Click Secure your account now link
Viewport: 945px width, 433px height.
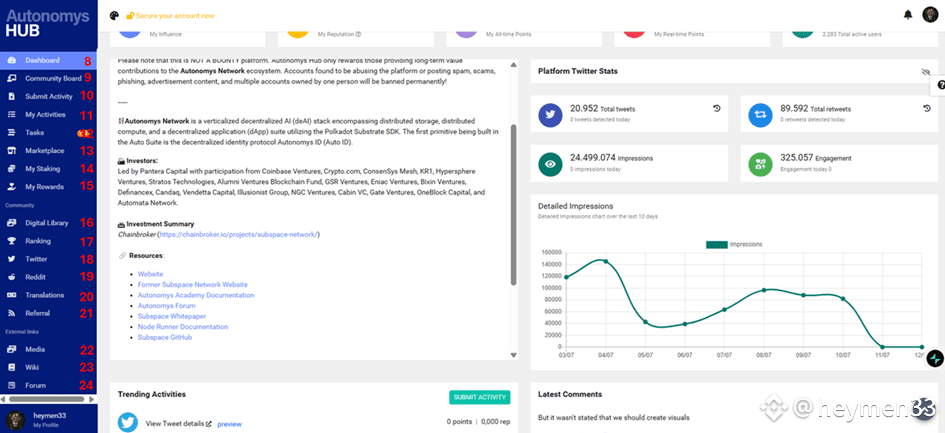(x=171, y=16)
